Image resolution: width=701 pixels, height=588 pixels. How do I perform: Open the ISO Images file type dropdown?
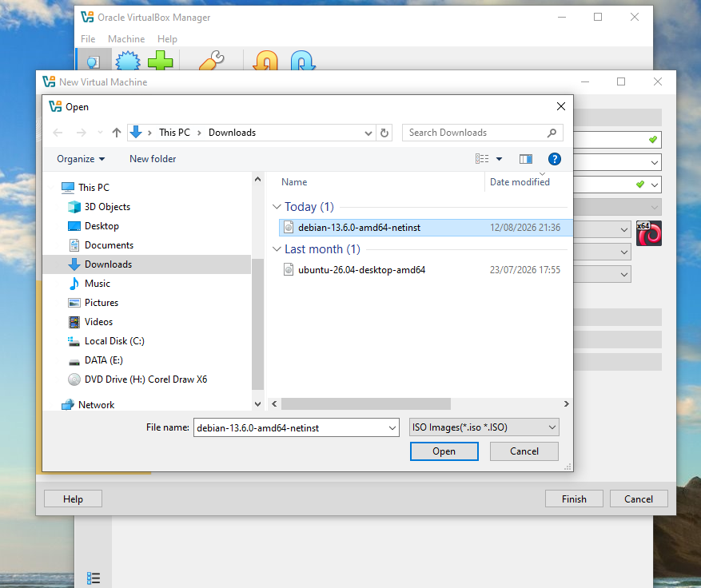point(552,427)
